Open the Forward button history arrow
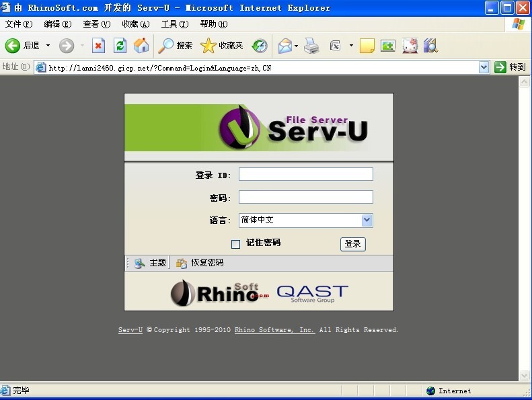Image resolution: width=532 pixels, height=400 pixels. click(82, 46)
